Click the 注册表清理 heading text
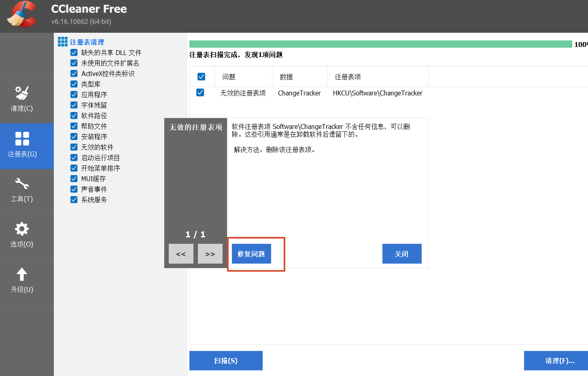Image resolution: width=588 pixels, height=376 pixels. (87, 42)
